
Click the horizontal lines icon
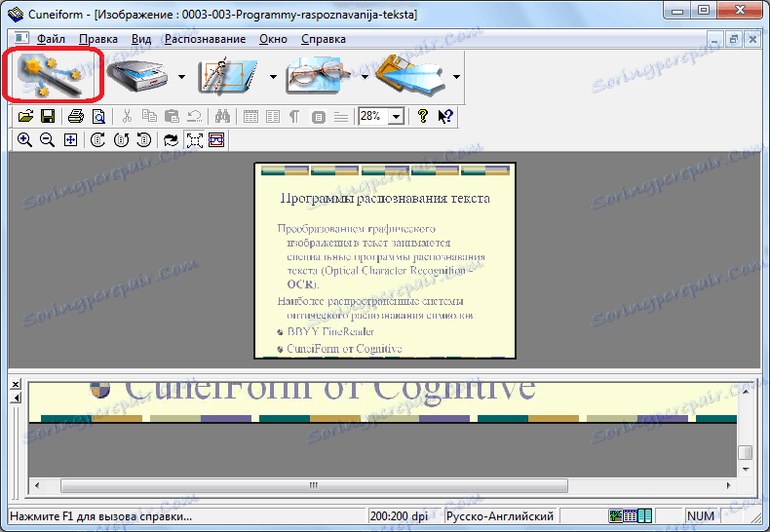click(341, 117)
